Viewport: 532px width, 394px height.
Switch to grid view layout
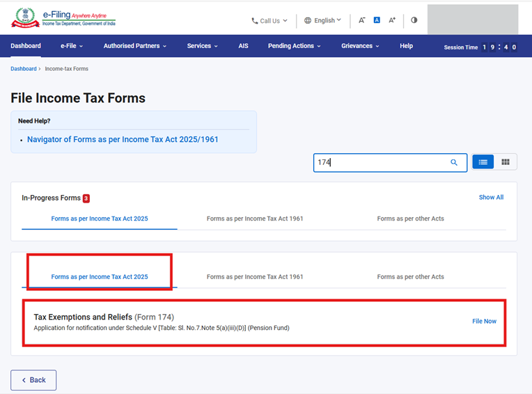(506, 162)
